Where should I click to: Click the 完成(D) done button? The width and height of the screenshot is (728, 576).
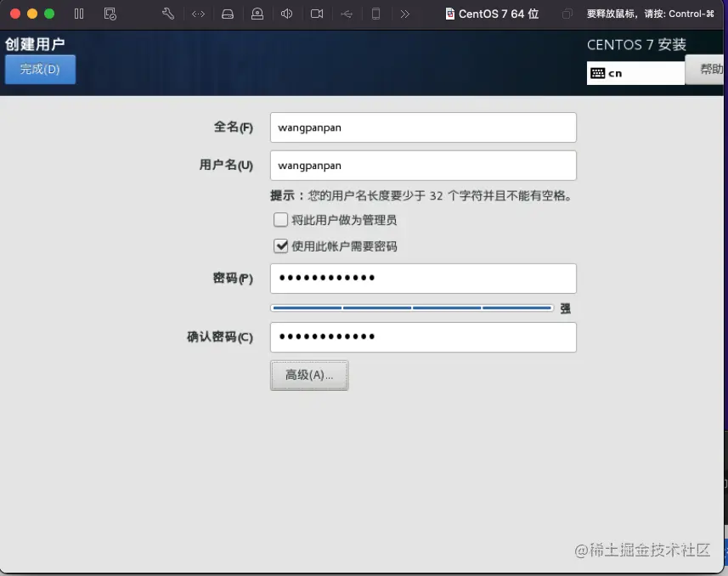(x=40, y=69)
